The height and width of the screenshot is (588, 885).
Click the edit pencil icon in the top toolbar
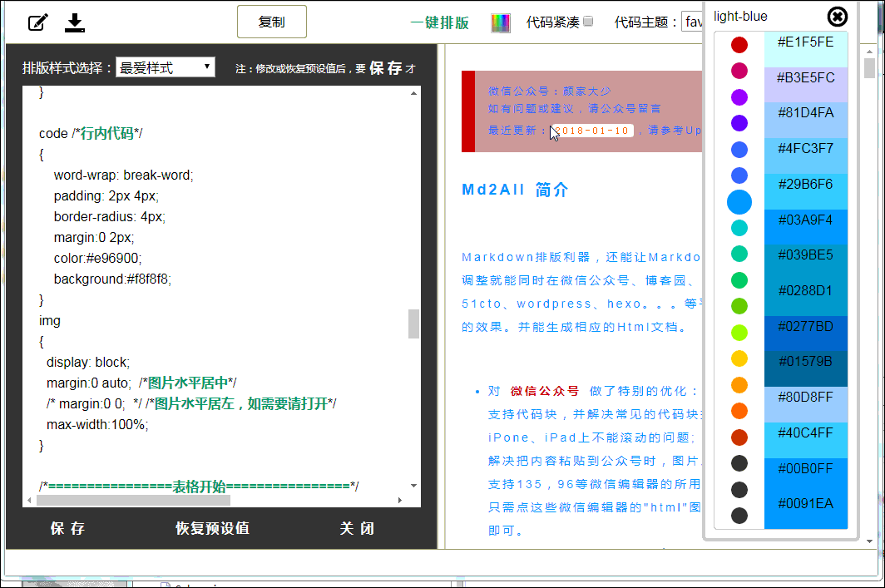tap(37, 22)
